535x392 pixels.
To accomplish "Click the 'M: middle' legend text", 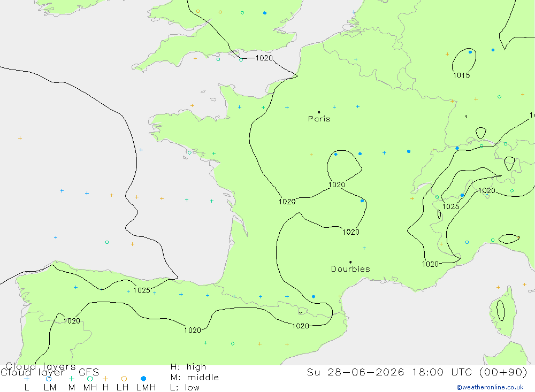I will [x=195, y=378].
